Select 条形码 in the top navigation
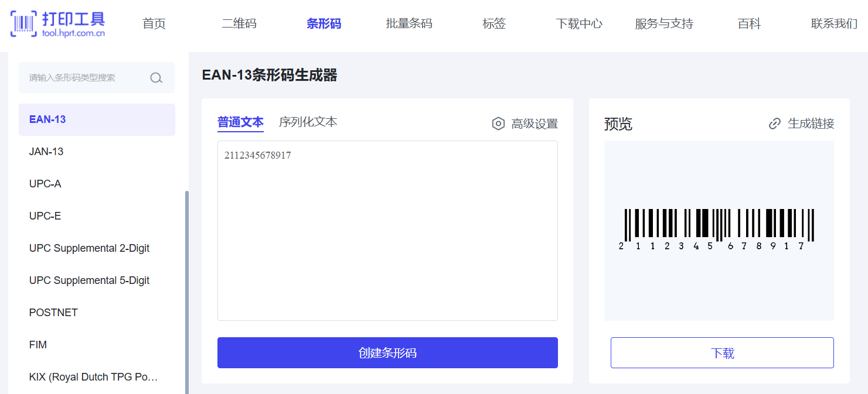 pos(324,23)
